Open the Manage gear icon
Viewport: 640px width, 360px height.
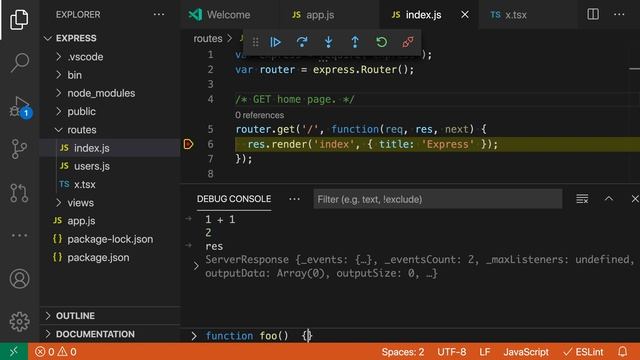(19, 322)
